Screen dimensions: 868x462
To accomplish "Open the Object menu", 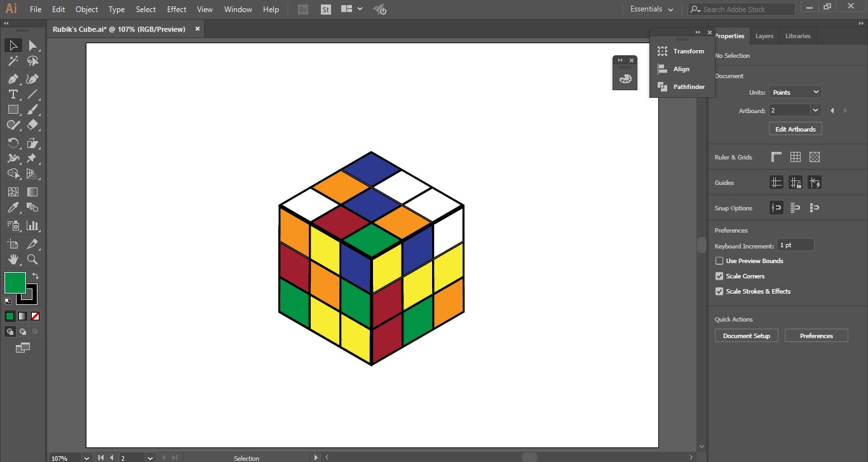I will 86,10.
